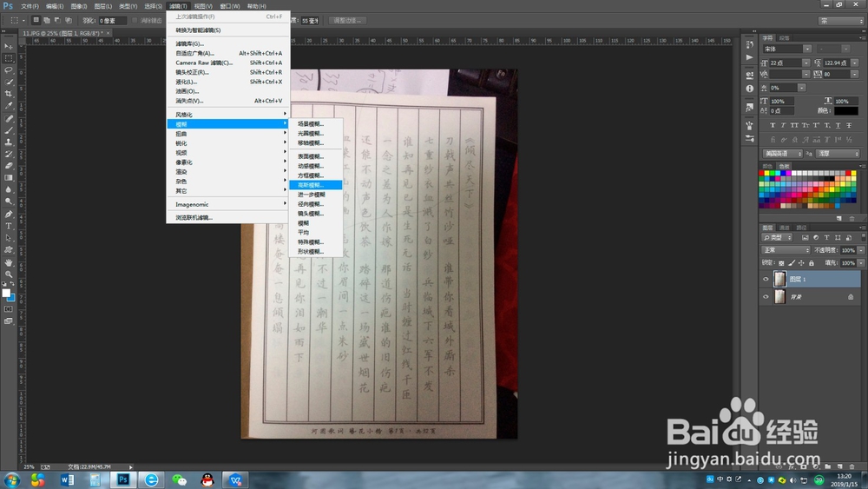Screen dimensions: 868x489
Task: Open the opacity 100% dropdown arrow
Action: [x=861, y=250]
